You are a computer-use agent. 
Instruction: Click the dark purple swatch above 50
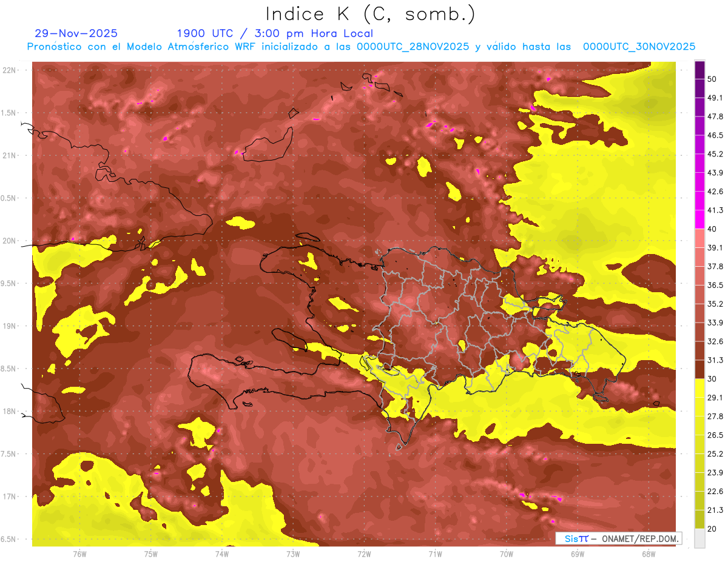(699, 70)
